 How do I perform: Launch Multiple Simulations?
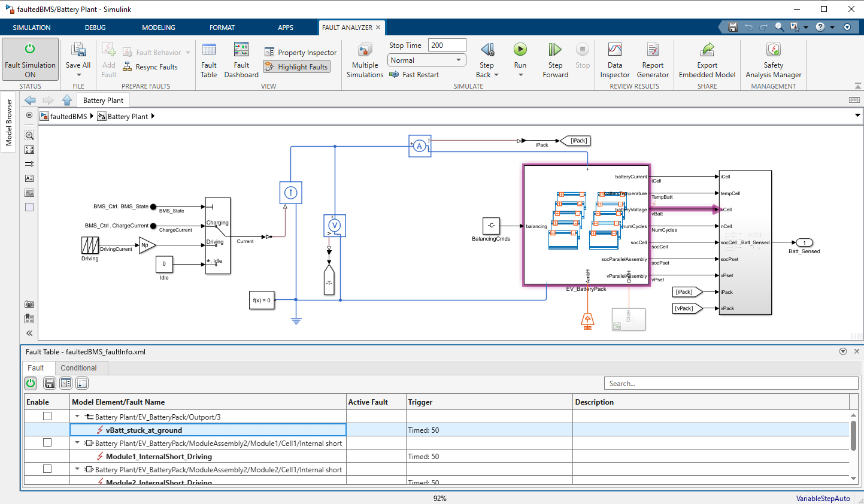coord(365,60)
